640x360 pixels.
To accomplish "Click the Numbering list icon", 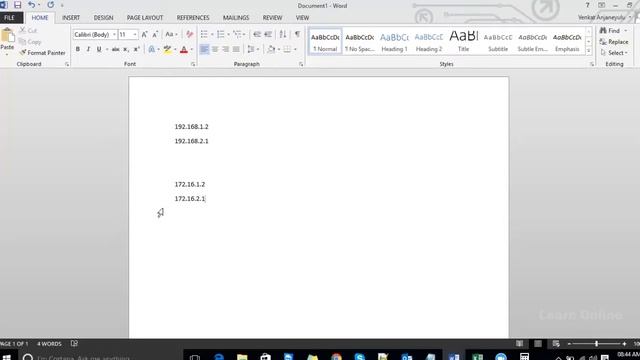I will [x=220, y=35].
